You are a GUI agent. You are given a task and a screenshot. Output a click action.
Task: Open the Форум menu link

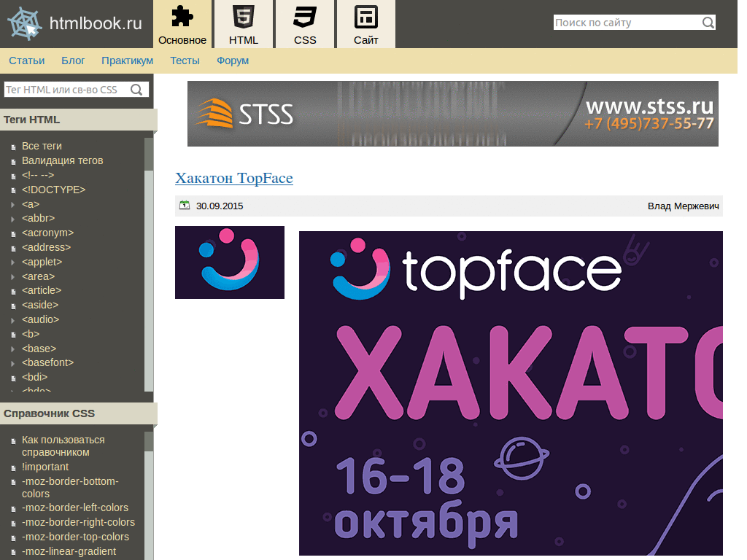click(233, 61)
